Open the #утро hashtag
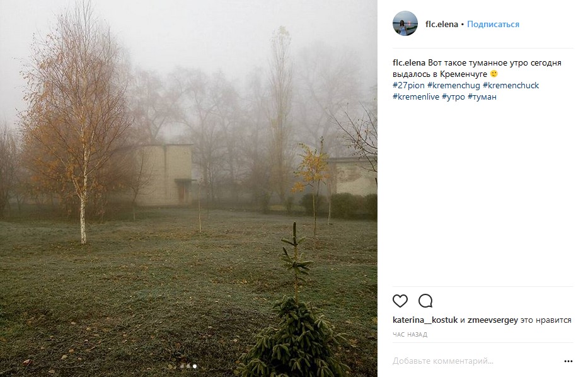The image size is (588, 377). point(453,97)
